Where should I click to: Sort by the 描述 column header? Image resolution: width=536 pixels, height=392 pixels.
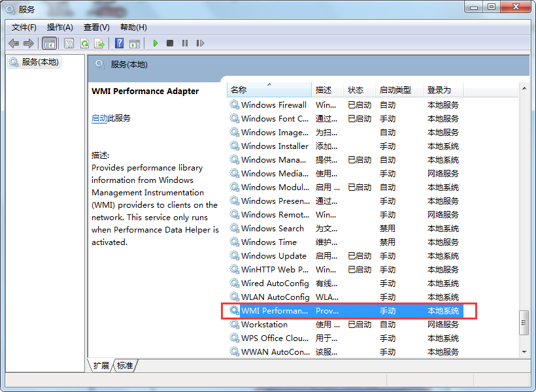pos(327,90)
